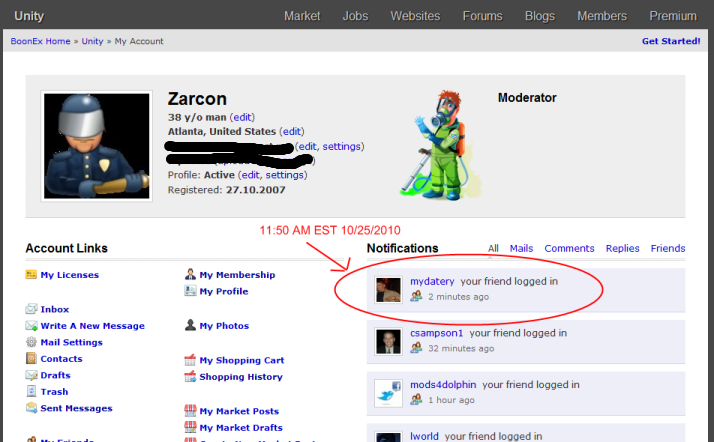
Task: Open the Mail Settings link
Action: (x=71, y=342)
